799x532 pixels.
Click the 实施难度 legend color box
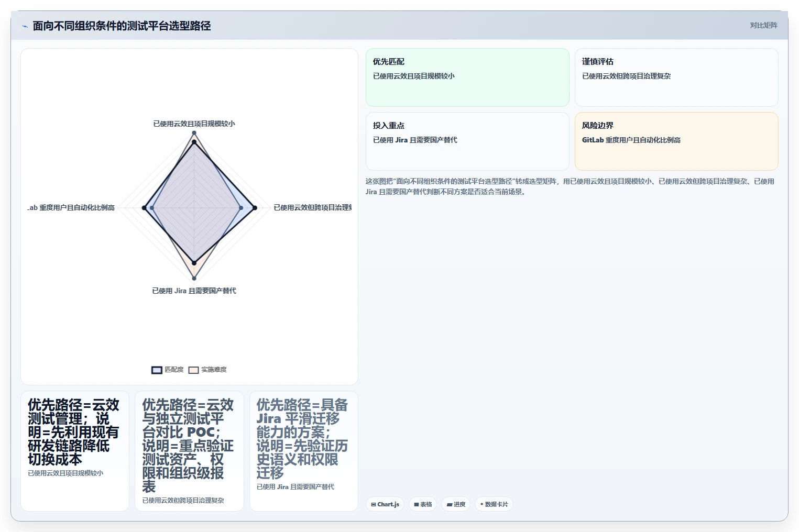click(x=194, y=370)
